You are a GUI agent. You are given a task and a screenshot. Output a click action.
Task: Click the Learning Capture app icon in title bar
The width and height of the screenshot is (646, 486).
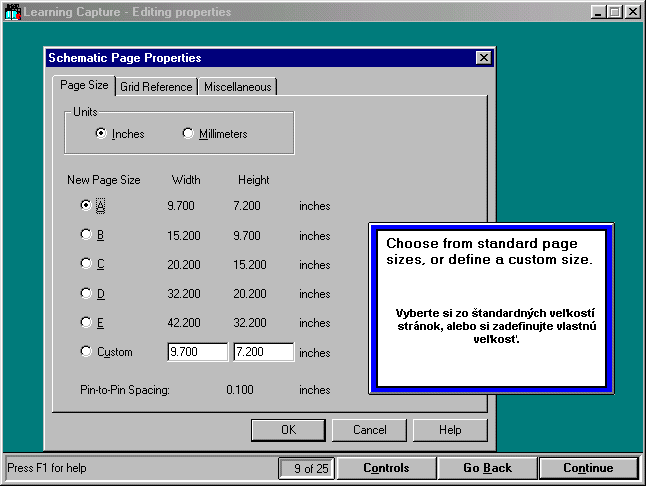(13, 12)
